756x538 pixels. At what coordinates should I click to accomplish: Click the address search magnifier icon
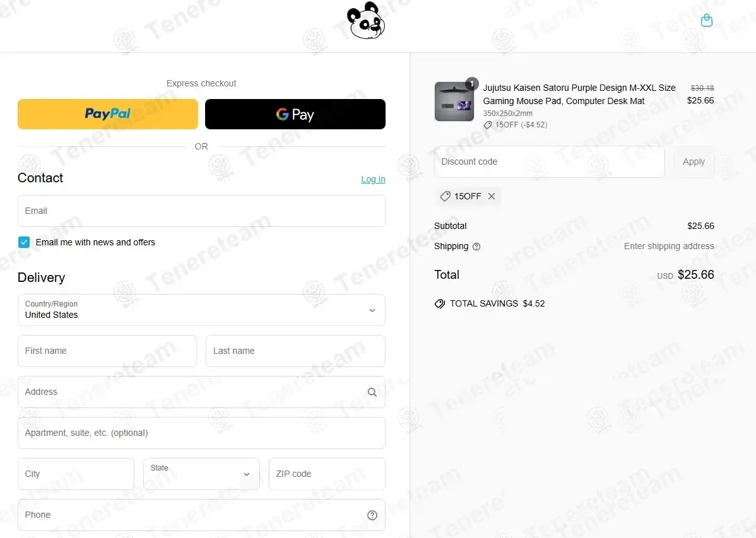pyautogui.click(x=372, y=392)
